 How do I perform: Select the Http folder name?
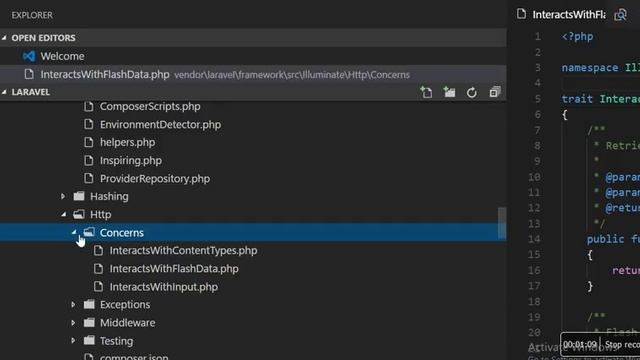[x=100, y=214]
